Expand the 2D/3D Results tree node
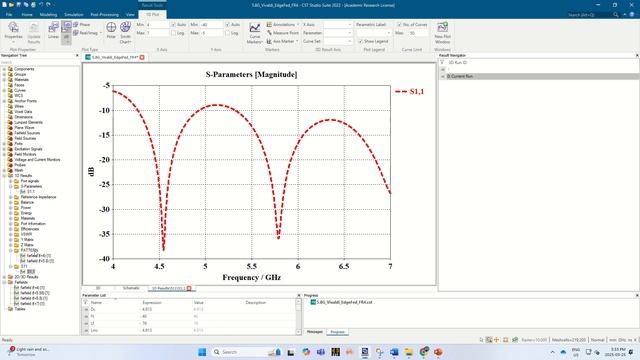This screenshot has height=360, width=640. (x=4, y=277)
